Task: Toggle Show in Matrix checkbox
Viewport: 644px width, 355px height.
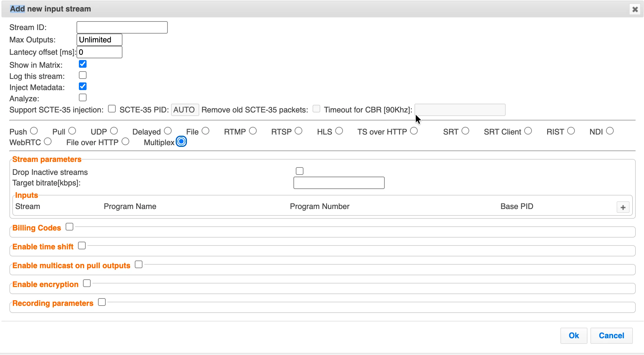Action: coord(83,64)
